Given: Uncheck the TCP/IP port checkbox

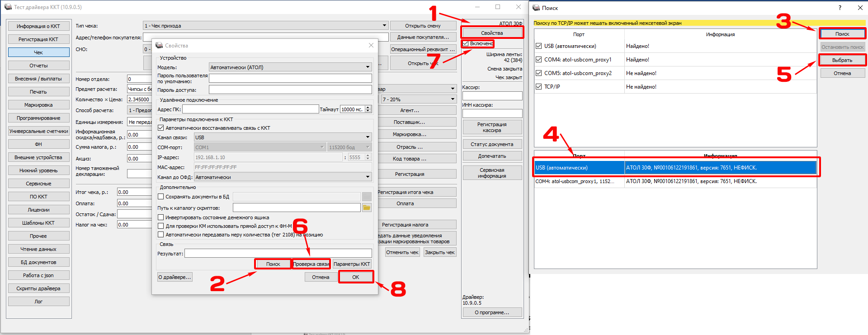Looking at the screenshot, I should [538, 87].
